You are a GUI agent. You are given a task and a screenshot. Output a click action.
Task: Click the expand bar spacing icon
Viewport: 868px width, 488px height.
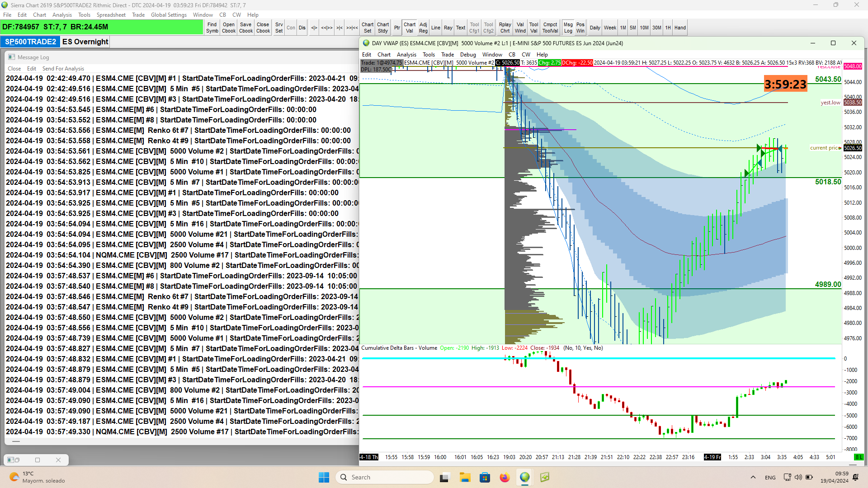point(314,28)
